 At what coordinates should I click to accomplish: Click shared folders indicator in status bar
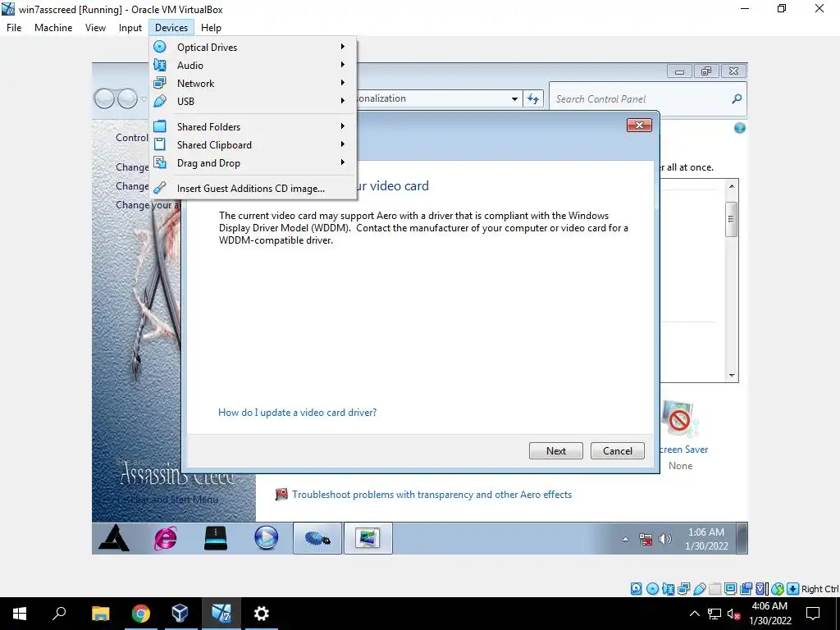[714, 589]
